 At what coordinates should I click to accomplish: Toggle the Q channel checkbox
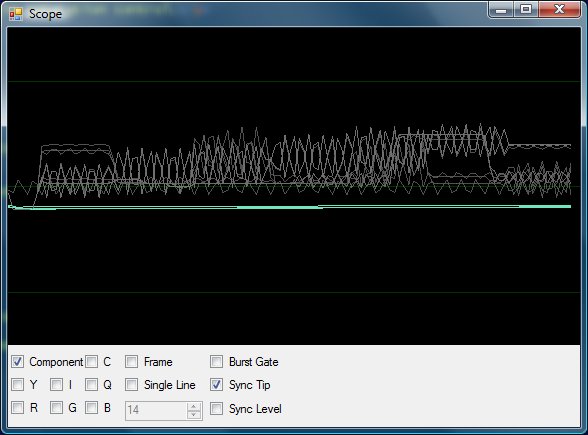point(91,384)
